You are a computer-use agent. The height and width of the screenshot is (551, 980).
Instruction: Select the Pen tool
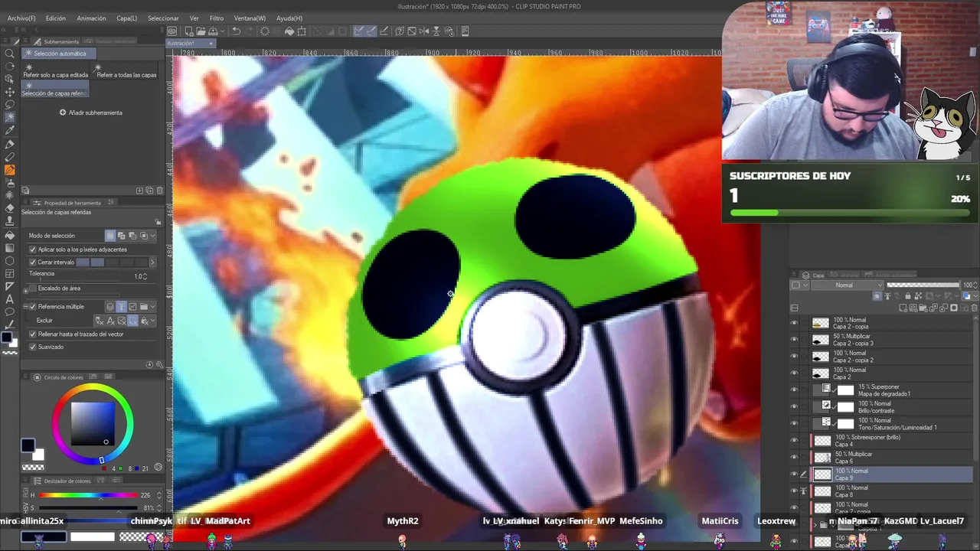pos(10,144)
